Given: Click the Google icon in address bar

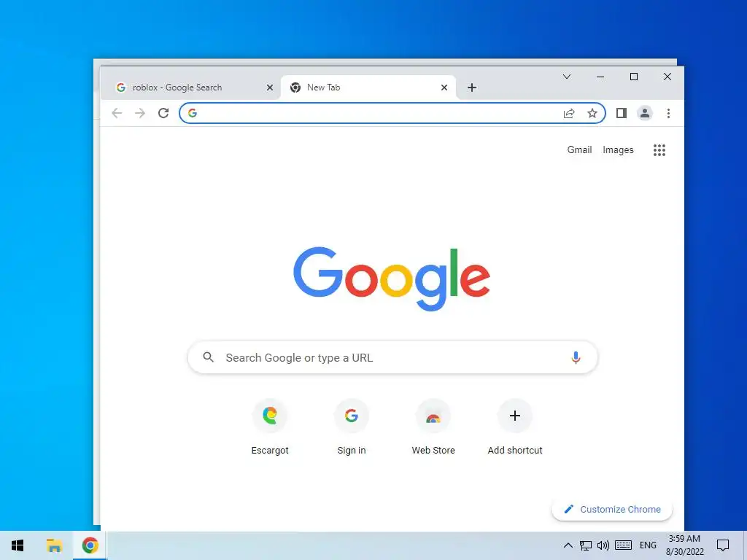Looking at the screenshot, I should 193,113.
